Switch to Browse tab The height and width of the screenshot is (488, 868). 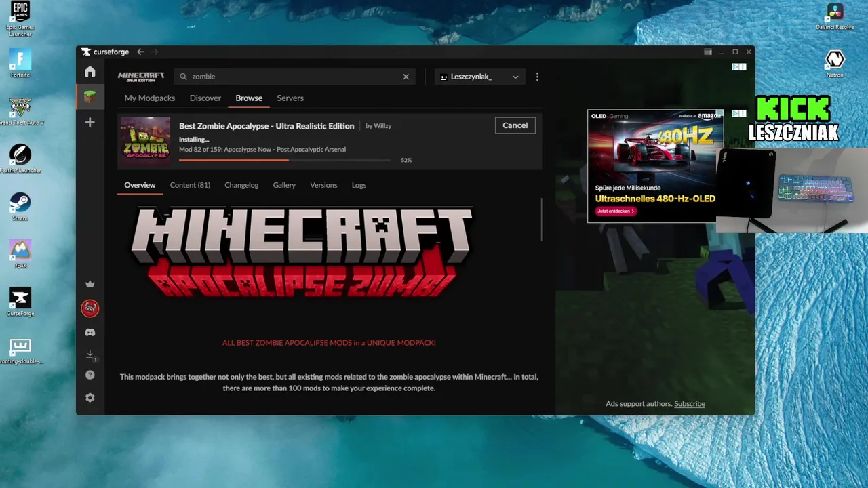tap(249, 98)
